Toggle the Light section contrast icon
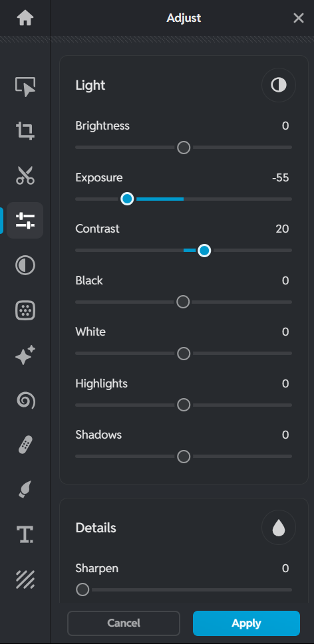Image resolution: width=314 pixels, height=644 pixels. 279,86
